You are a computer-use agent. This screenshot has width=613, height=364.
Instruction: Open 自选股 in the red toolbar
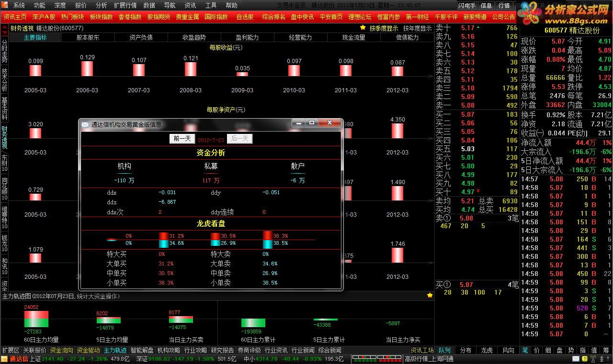point(245,17)
